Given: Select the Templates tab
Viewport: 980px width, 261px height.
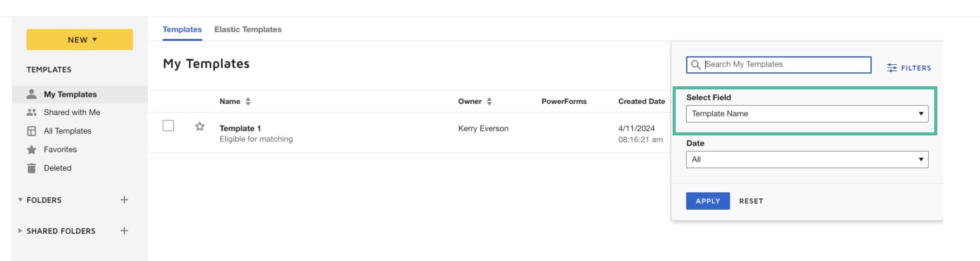Looking at the screenshot, I should (182, 30).
